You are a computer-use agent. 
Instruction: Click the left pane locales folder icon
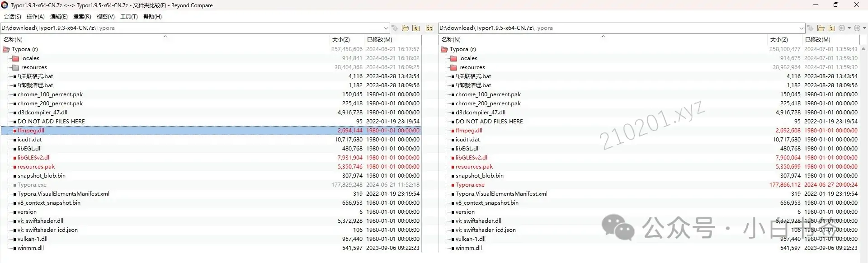16,58
